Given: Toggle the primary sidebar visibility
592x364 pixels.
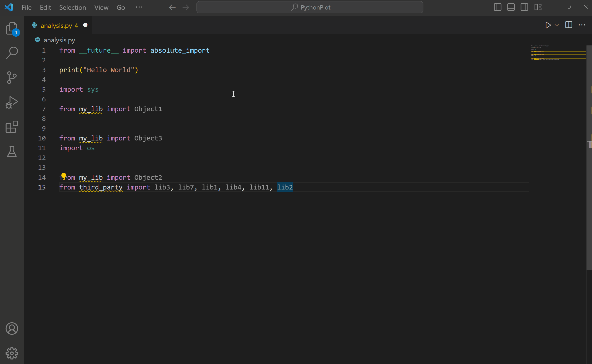Looking at the screenshot, I should tap(497, 7).
